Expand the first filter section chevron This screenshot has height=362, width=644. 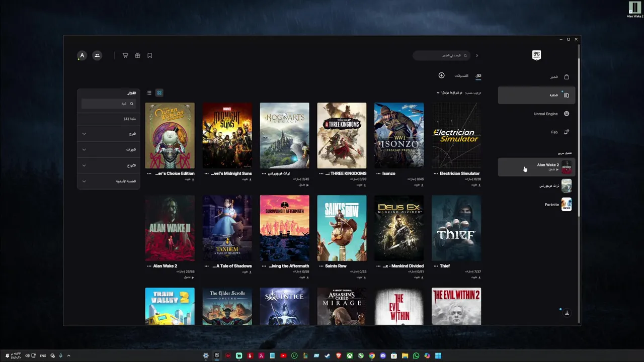click(84, 134)
